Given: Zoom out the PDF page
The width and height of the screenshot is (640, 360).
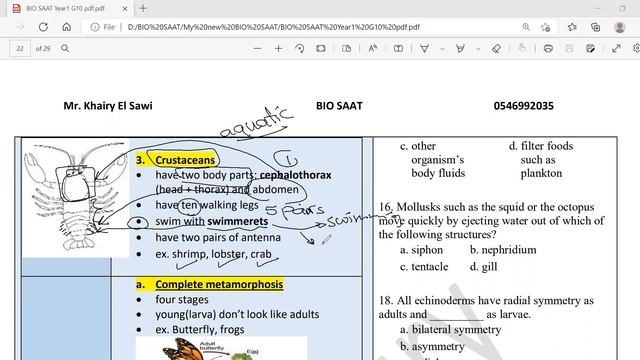Looking at the screenshot, I should coord(257,49).
